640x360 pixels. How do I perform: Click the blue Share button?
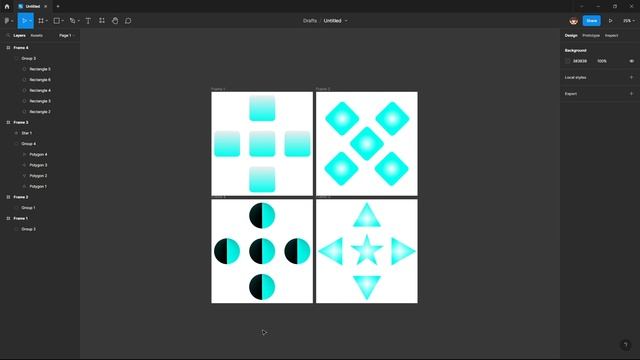coord(591,21)
